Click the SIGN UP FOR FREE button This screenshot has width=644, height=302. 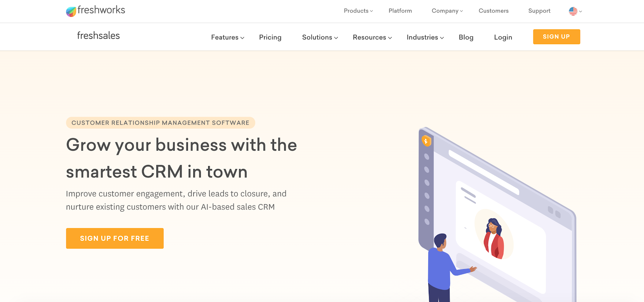(115, 238)
